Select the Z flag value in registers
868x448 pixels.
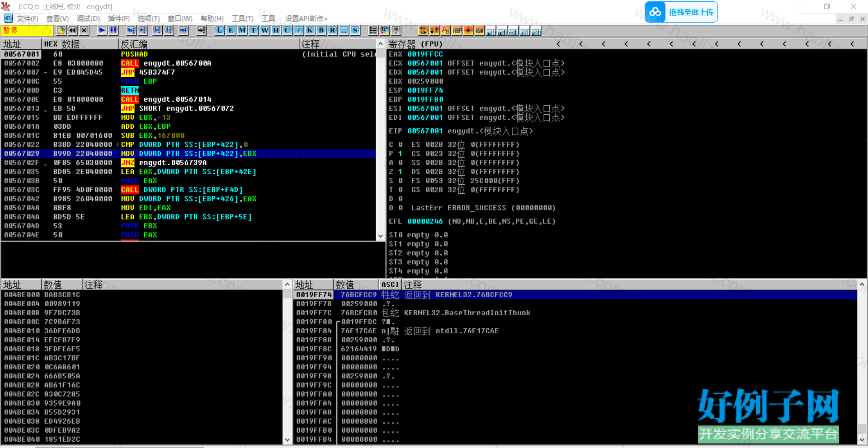coord(400,172)
